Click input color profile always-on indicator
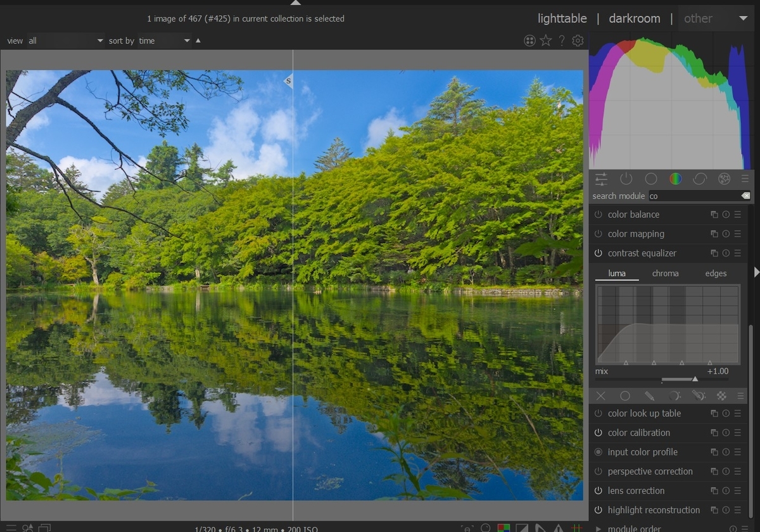This screenshot has width=760, height=532. pos(598,452)
